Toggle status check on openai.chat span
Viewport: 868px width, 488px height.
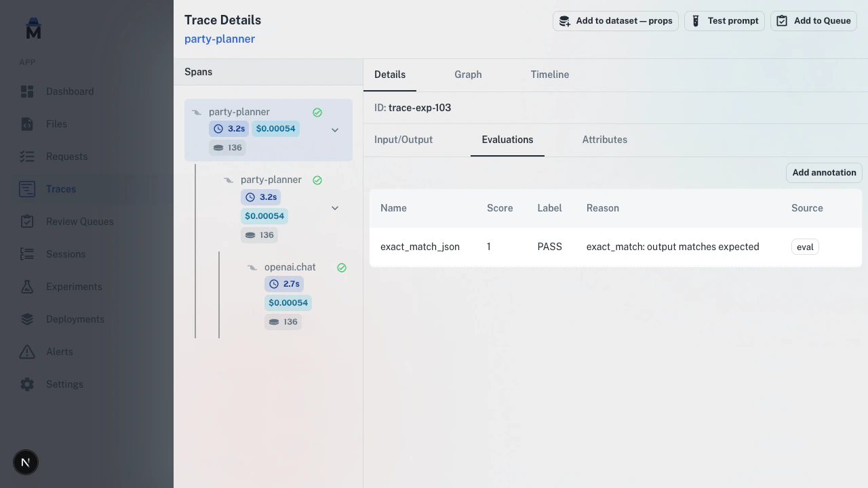tap(342, 267)
